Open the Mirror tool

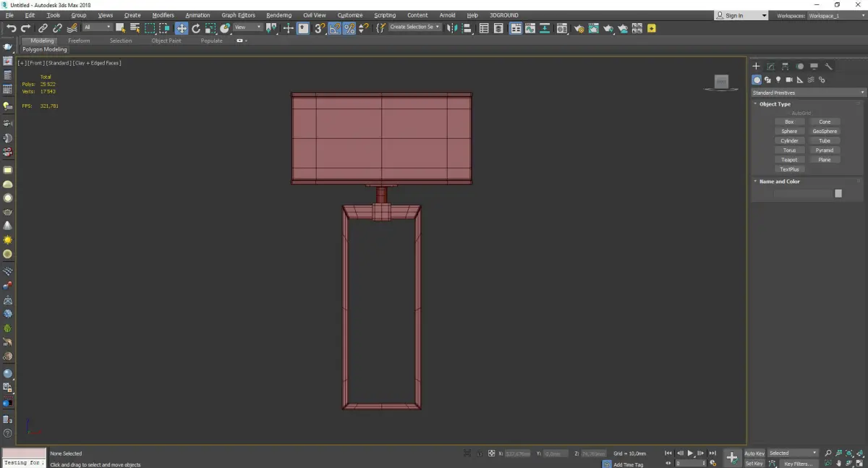[452, 28]
